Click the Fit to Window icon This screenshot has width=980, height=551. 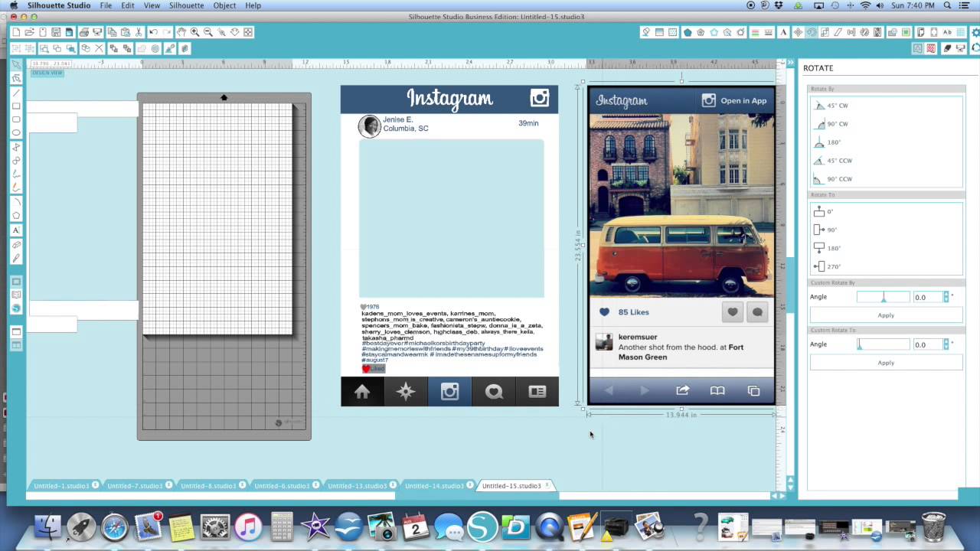coord(247,32)
